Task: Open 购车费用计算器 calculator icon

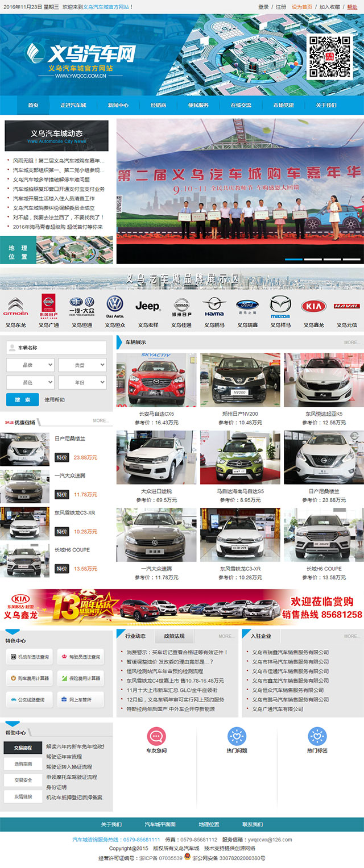Action: pyautogui.click(x=29, y=678)
